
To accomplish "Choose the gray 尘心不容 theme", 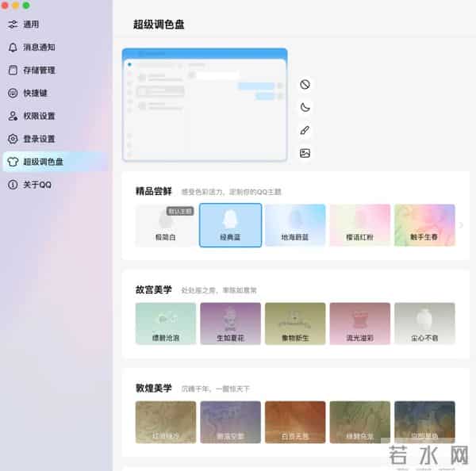I will tap(424, 324).
